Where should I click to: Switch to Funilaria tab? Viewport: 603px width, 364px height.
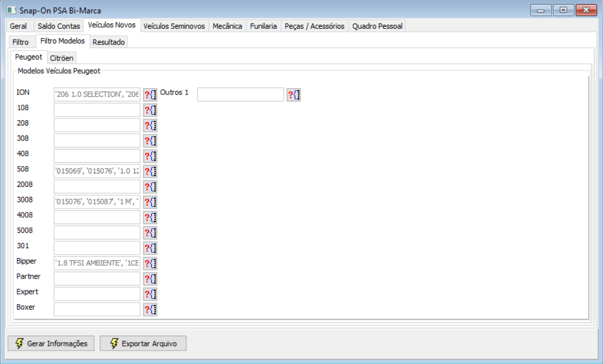(x=263, y=26)
